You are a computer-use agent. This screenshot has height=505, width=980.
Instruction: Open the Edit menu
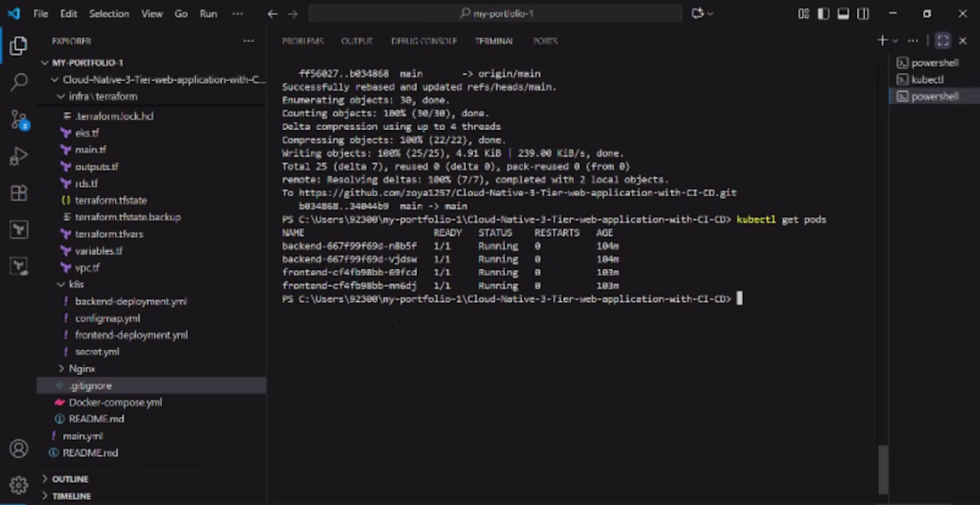69,13
